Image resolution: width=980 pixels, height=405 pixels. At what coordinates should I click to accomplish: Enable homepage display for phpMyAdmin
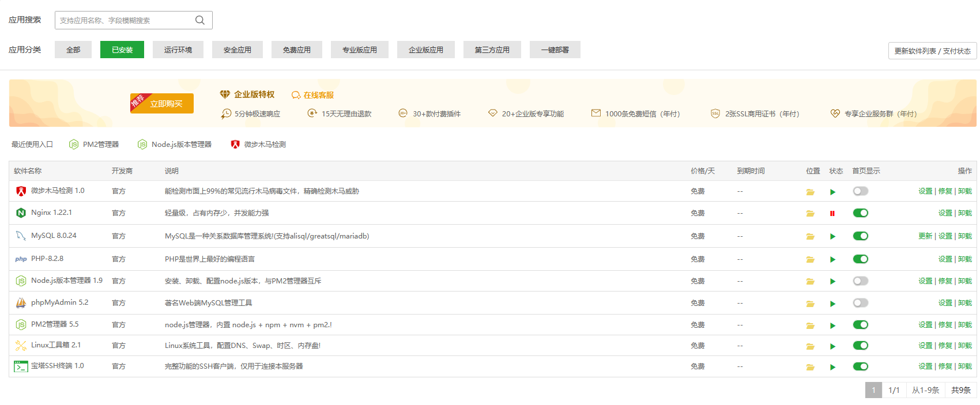(861, 303)
